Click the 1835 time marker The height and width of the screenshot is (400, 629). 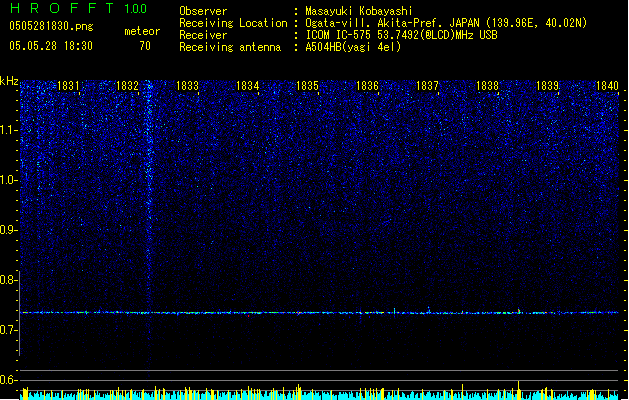(307, 86)
